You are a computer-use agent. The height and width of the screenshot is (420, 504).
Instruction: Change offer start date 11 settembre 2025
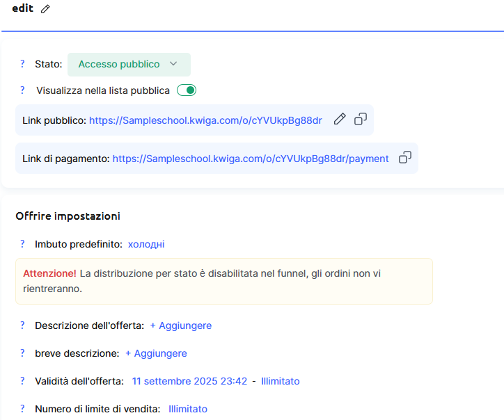[x=189, y=381]
